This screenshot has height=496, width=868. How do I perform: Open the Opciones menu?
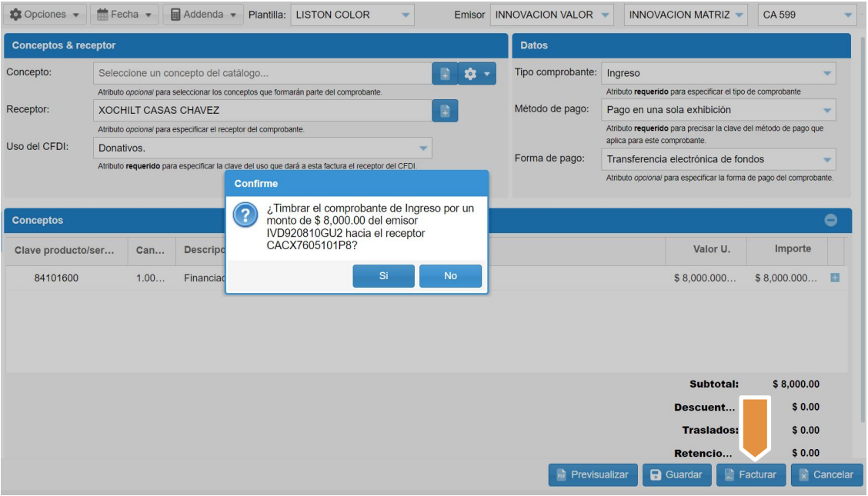click(44, 15)
